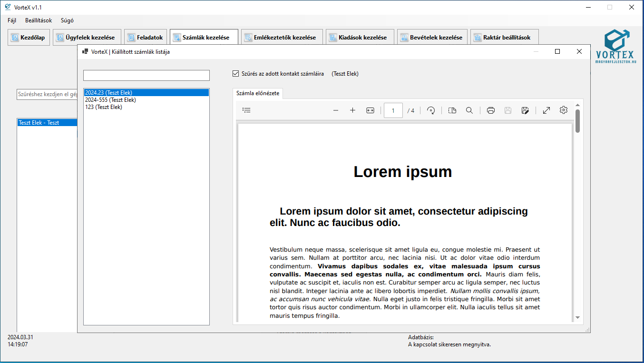Open the PDF table of contents icon
This screenshot has width=644, height=363.
[246, 110]
